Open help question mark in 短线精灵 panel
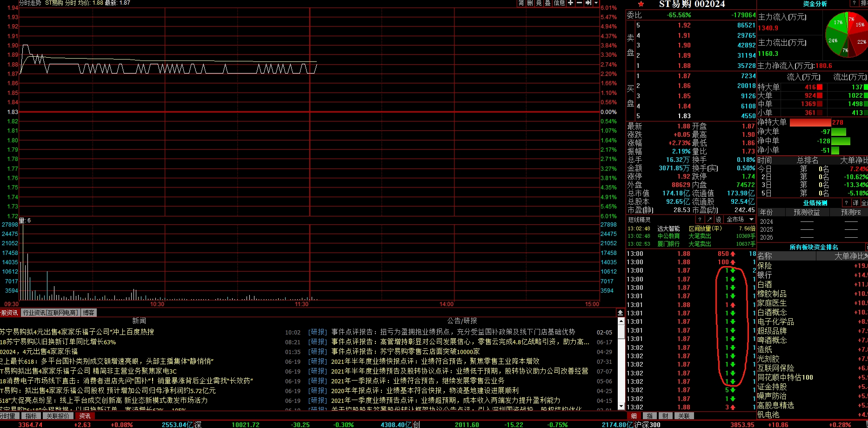868x428 pixels. (700, 220)
